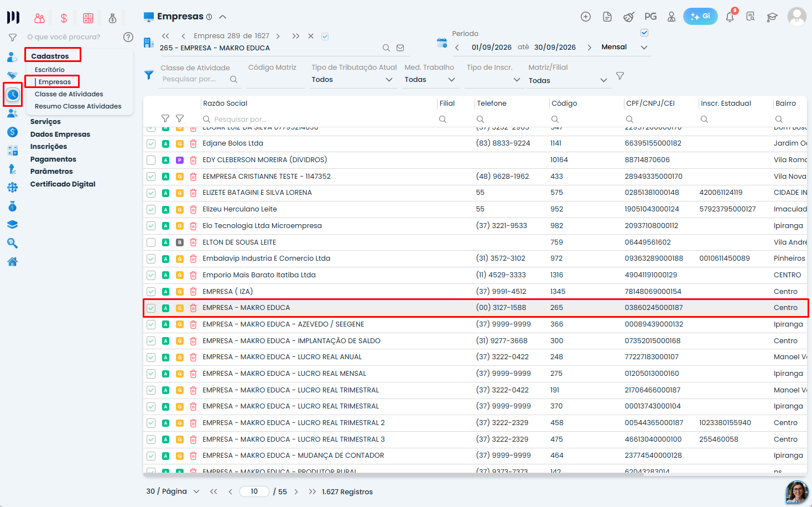812x507 pixels.
Task: Toggle the checkbox above Mensal period
Action: point(644,33)
